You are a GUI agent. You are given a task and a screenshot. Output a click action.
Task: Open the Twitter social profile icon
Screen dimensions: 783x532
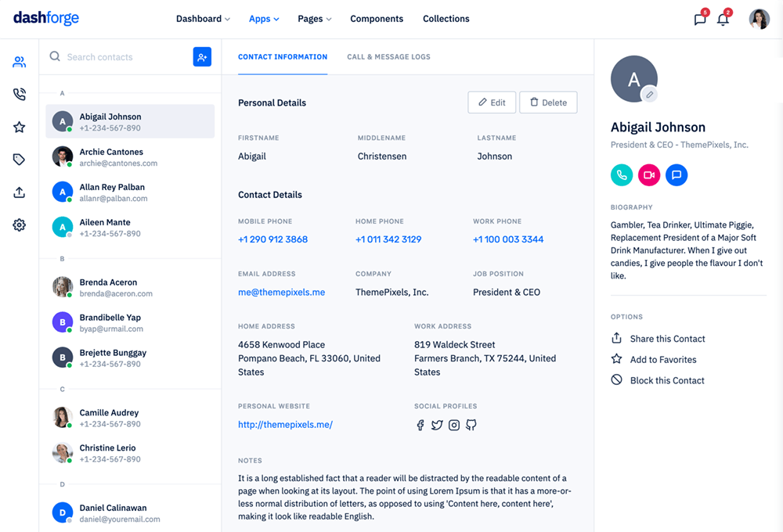point(437,425)
